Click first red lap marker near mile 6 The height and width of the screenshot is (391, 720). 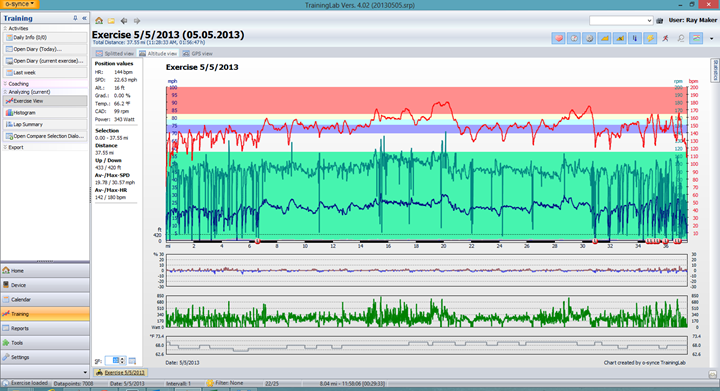click(x=257, y=241)
